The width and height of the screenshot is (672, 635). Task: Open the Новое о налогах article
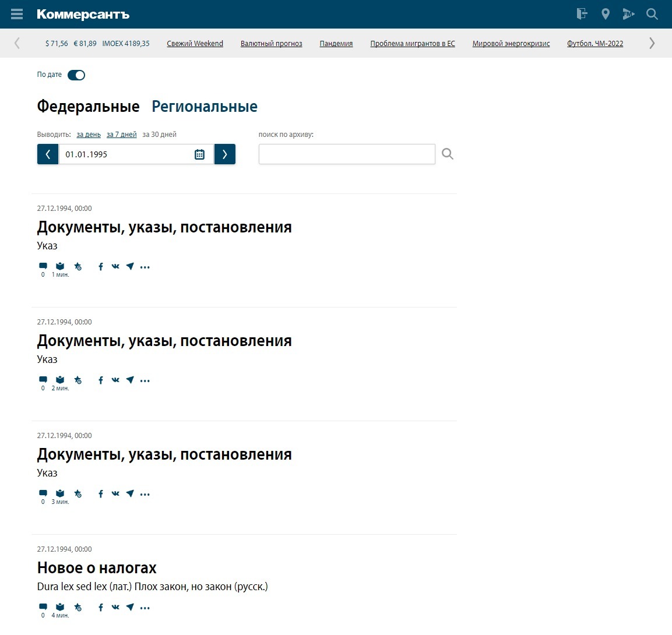pos(97,568)
